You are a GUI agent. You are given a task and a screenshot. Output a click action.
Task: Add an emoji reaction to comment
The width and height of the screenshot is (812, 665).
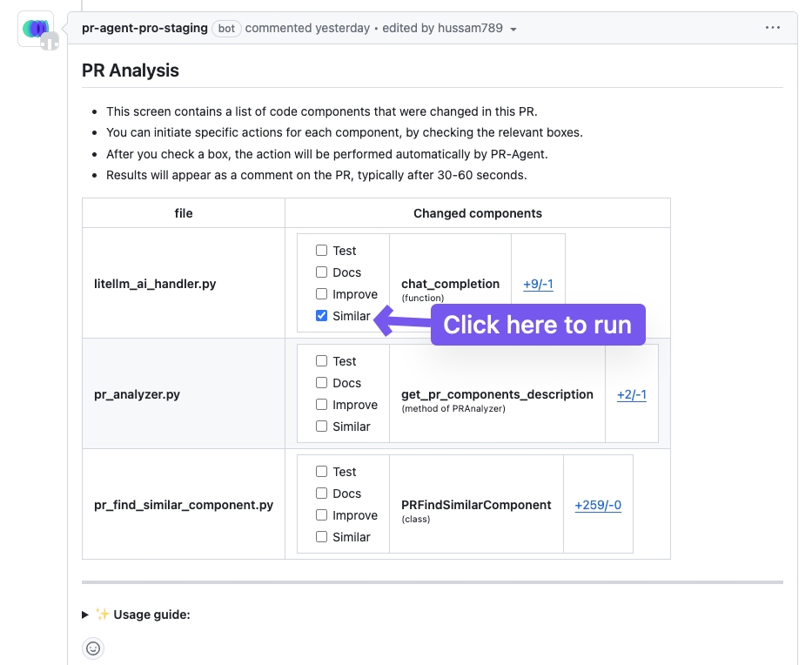click(93, 648)
